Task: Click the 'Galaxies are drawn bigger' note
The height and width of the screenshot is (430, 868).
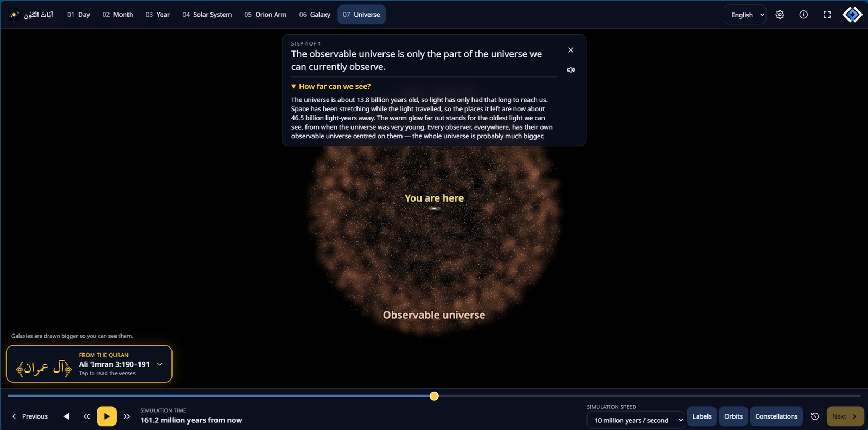Action: [x=72, y=336]
